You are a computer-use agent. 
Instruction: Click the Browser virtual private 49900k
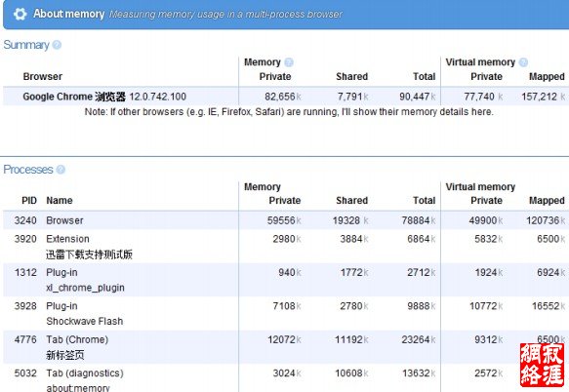(486, 220)
